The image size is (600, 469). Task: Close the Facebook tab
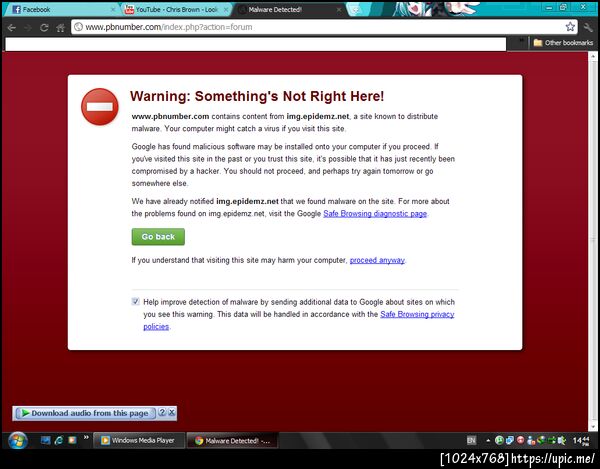point(113,10)
